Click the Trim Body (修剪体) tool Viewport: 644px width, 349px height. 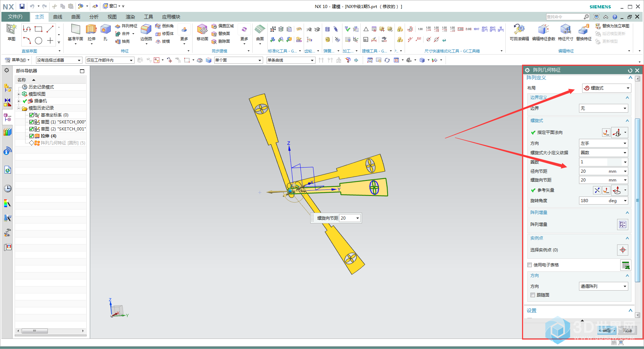(165, 34)
